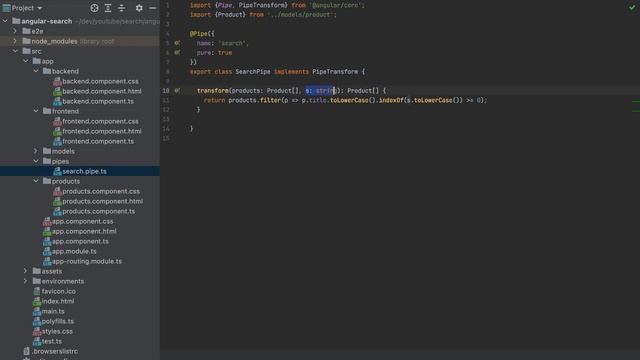This screenshot has width=640, height=360.
Task: Select products.component.css file
Action: coord(101,191)
